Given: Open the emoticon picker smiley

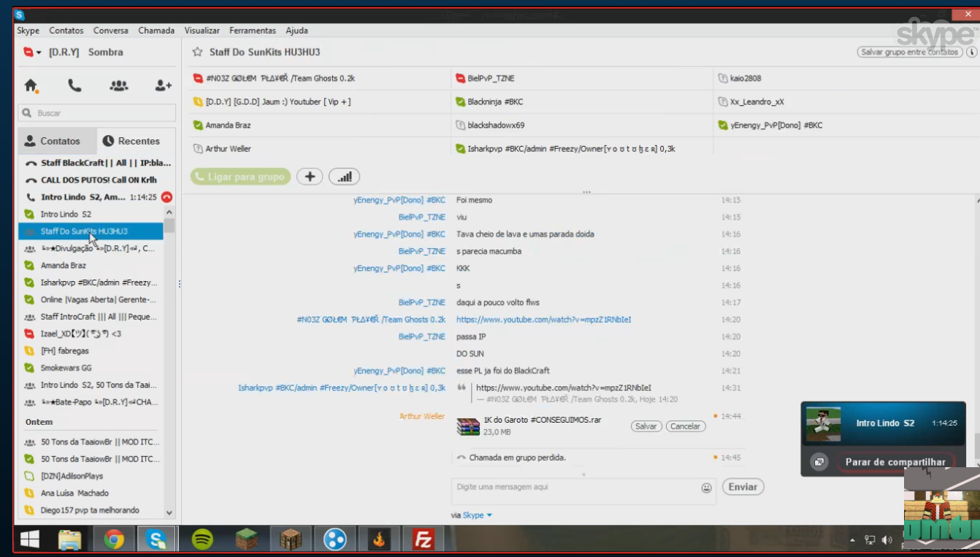Looking at the screenshot, I should click(706, 488).
